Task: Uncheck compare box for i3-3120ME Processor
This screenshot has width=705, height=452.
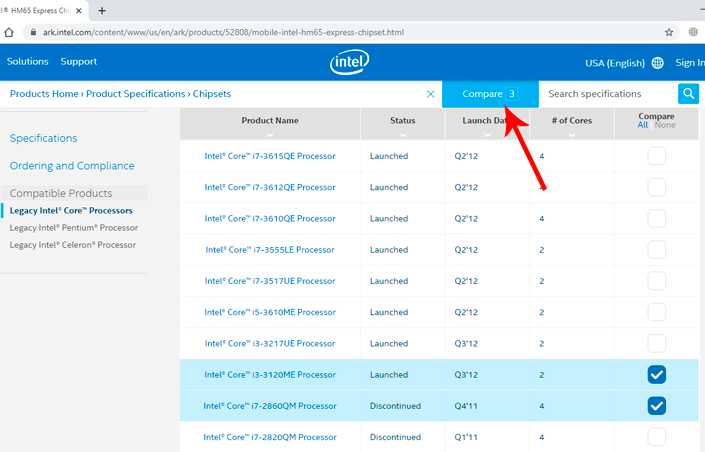Action: click(x=656, y=375)
